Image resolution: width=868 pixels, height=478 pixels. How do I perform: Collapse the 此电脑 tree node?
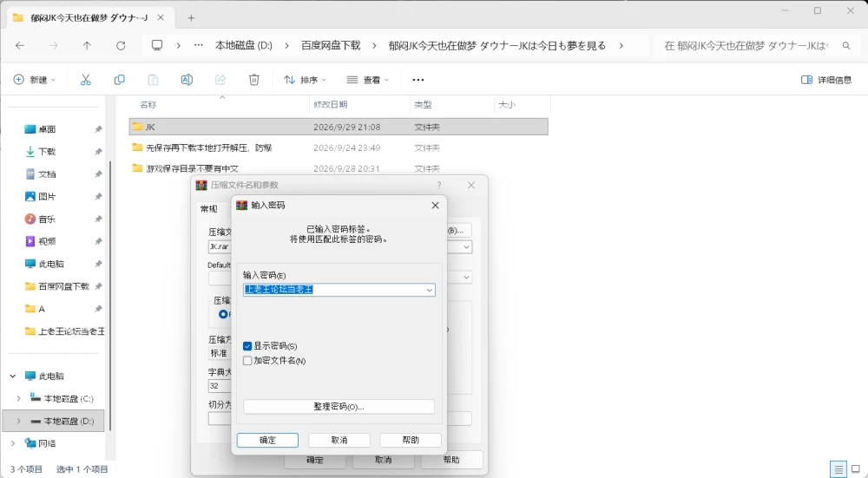coord(13,377)
